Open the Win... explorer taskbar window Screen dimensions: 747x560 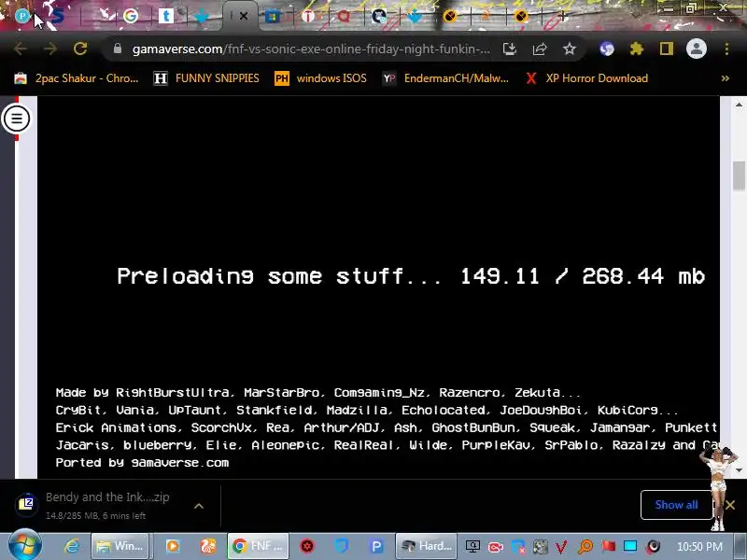pyautogui.click(x=120, y=546)
